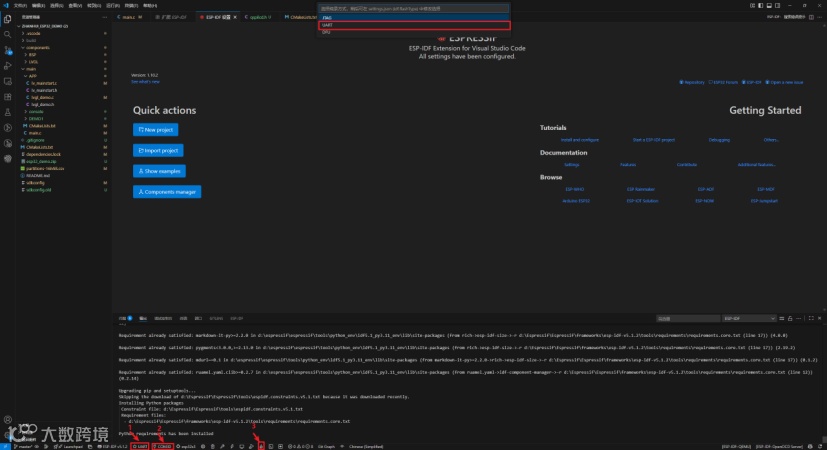Open the Install and configure tutorial link
828x450 pixels.
(x=580, y=140)
